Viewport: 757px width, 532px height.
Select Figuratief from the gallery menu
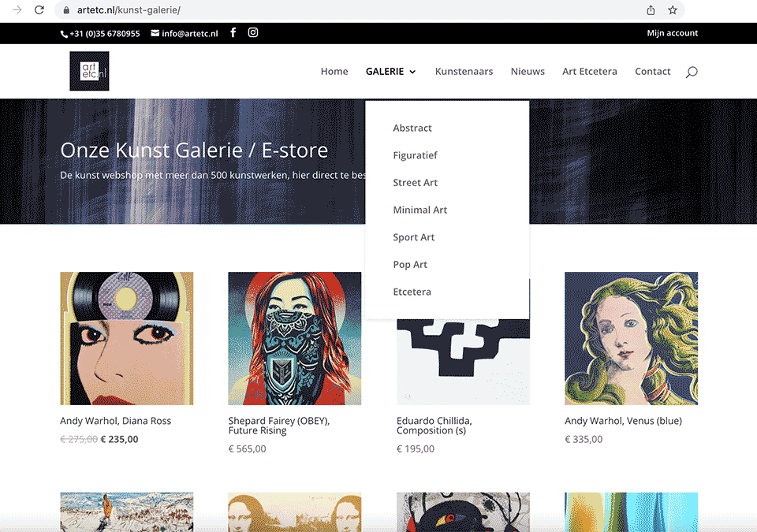coord(416,155)
